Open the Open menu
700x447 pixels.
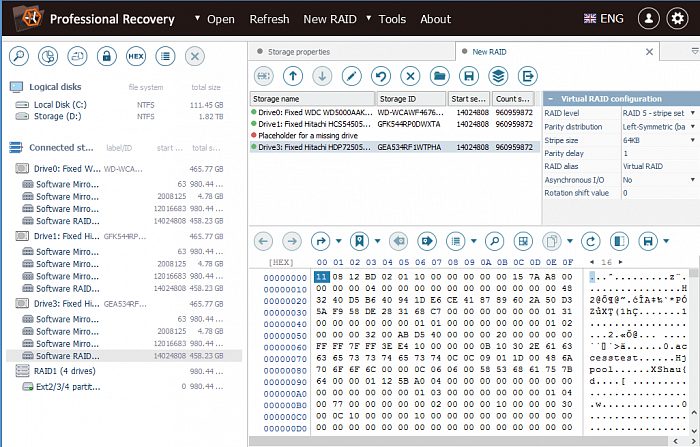[x=221, y=19]
